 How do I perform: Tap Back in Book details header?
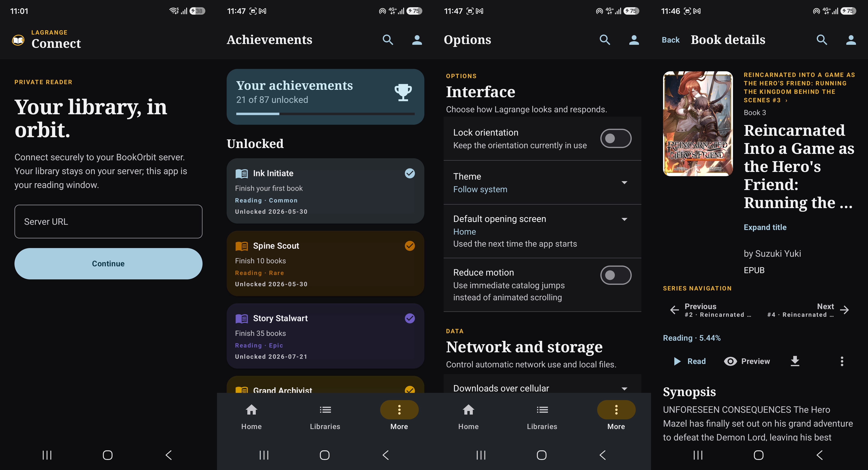(x=670, y=40)
